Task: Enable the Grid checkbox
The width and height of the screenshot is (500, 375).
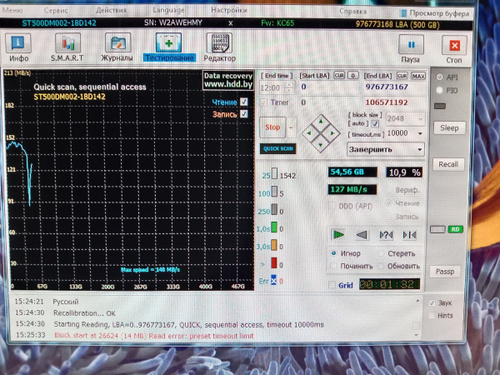Action: click(332, 285)
